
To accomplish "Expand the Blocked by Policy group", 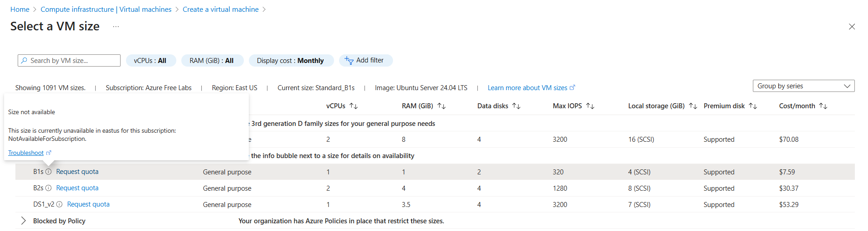I will click(24, 221).
